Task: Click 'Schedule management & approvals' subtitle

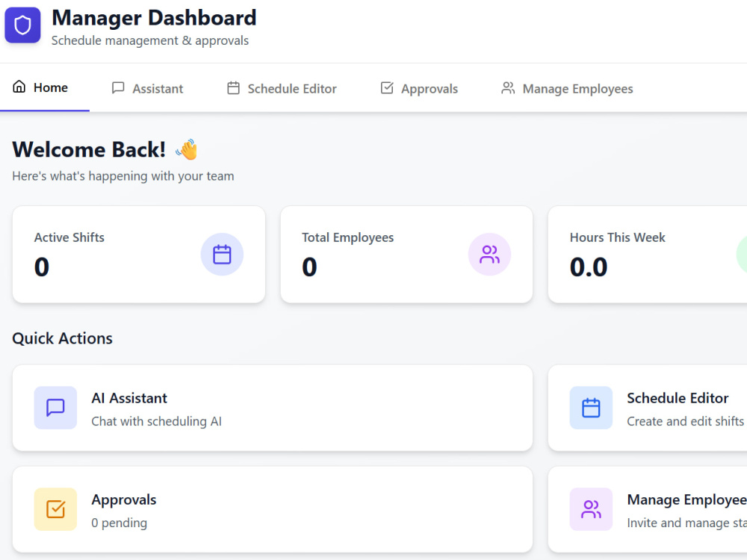Action: click(150, 41)
